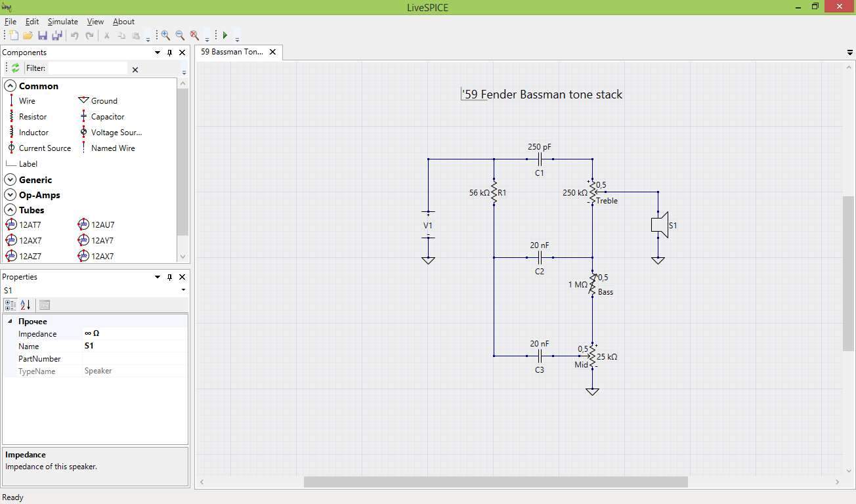Open the Simulate menu
Image resolution: width=856 pixels, height=504 pixels.
(x=62, y=22)
